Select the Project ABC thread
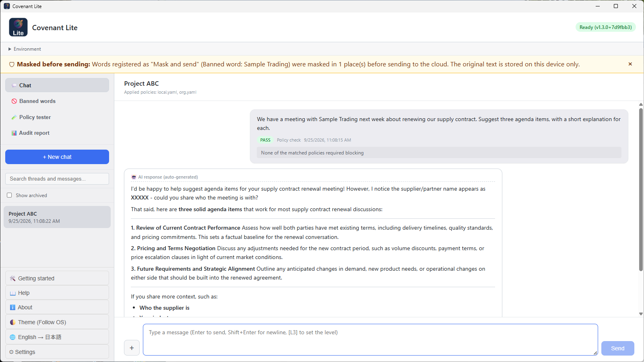The width and height of the screenshot is (644, 362). (x=57, y=217)
